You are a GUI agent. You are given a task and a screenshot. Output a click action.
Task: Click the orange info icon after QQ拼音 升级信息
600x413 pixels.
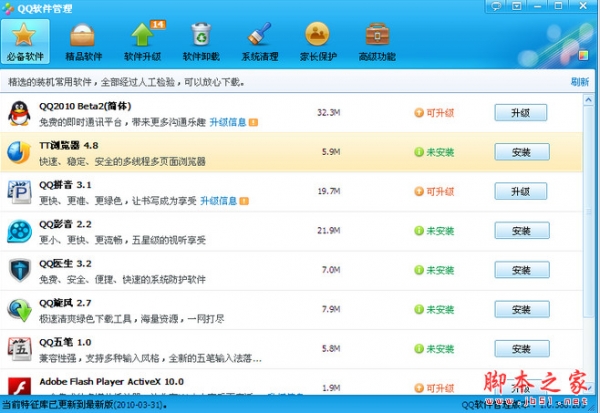tap(244, 201)
